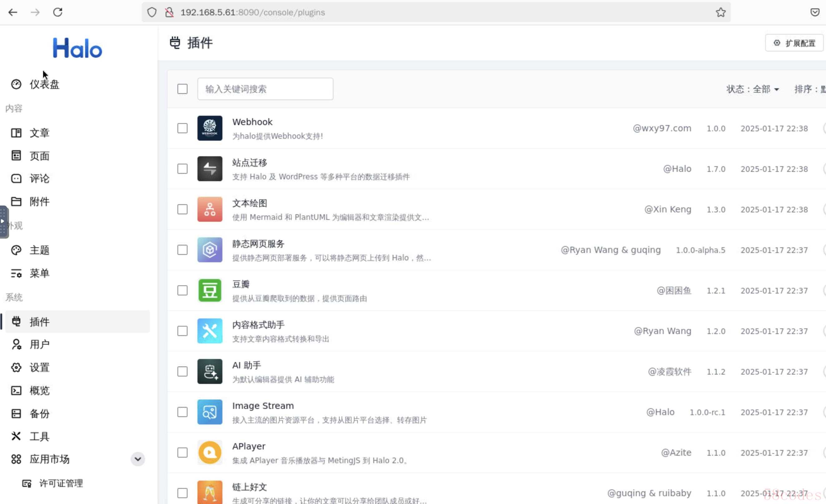Viewport: 826px width, 504px height.
Task: Collapse the 应用市场 chevron expander
Action: click(x=138, y=459)
